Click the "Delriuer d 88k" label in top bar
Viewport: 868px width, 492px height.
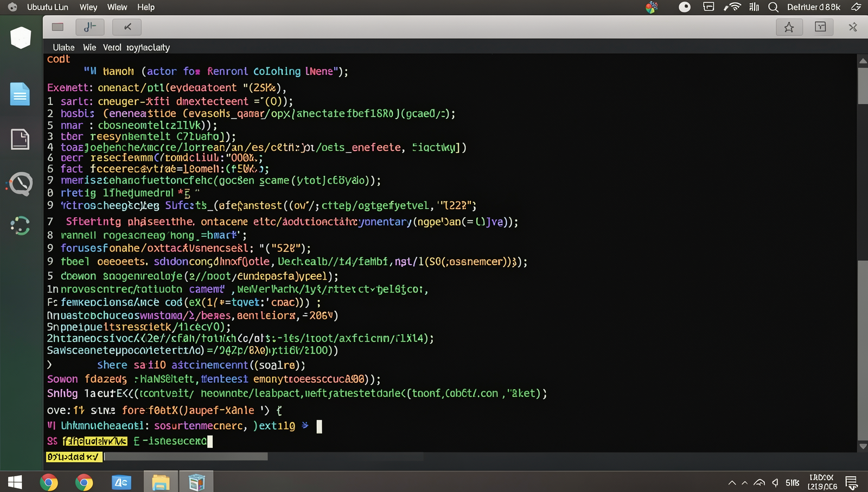point(814,7)
